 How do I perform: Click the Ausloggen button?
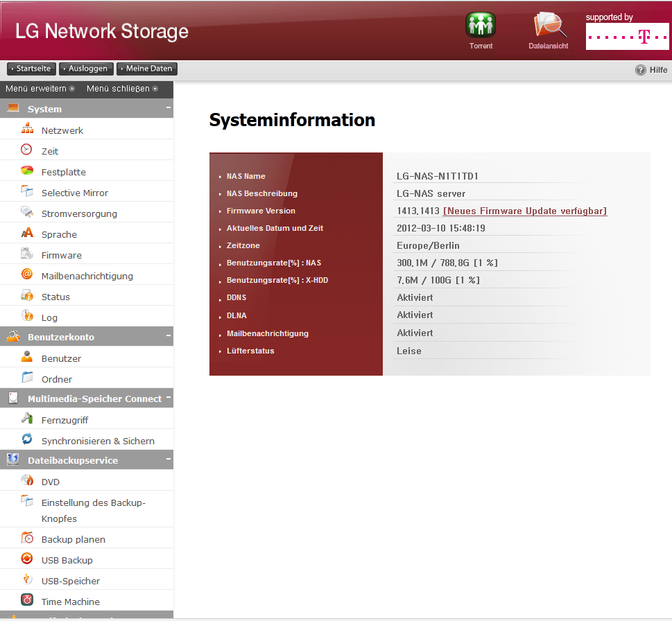(x=87, y=69)
